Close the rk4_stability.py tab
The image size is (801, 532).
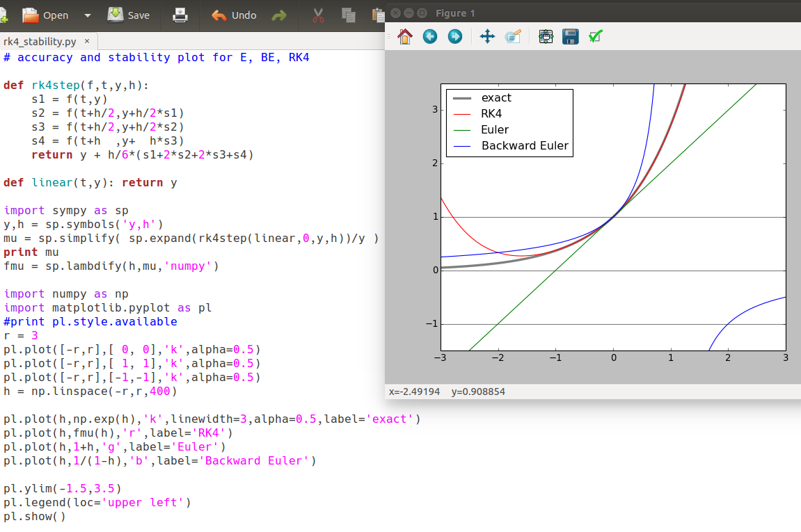[x=87, y=41]
